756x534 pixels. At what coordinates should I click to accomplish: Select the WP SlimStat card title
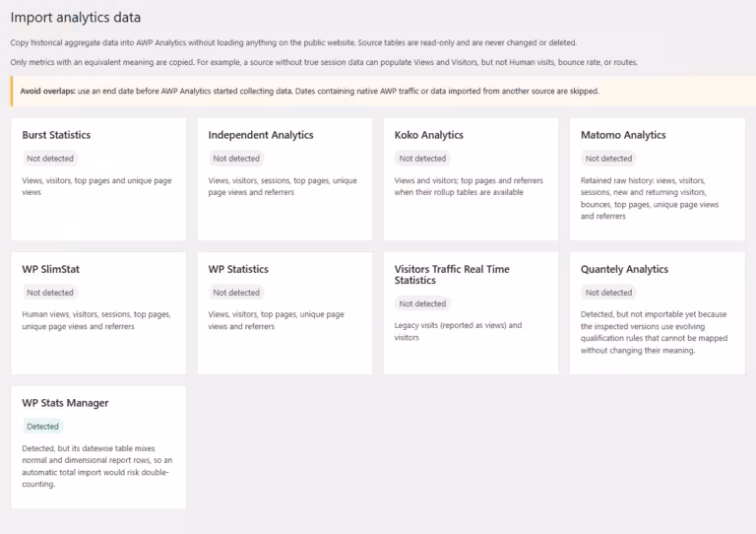pyautogui.click(x=50, y=269)
